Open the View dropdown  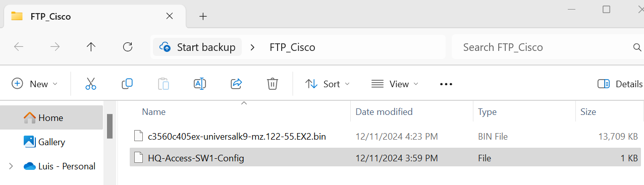click(x=395, y=84)
